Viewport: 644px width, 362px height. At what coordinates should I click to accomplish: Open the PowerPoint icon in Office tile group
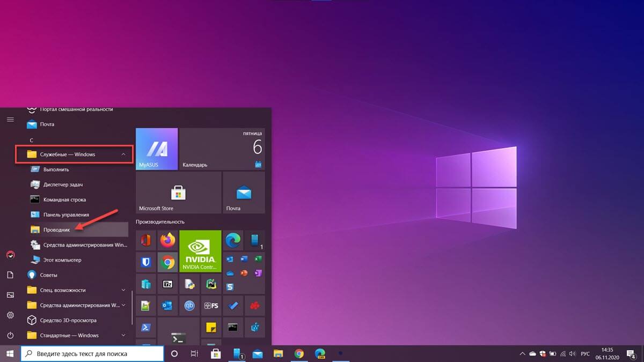[x=244, y=273]
